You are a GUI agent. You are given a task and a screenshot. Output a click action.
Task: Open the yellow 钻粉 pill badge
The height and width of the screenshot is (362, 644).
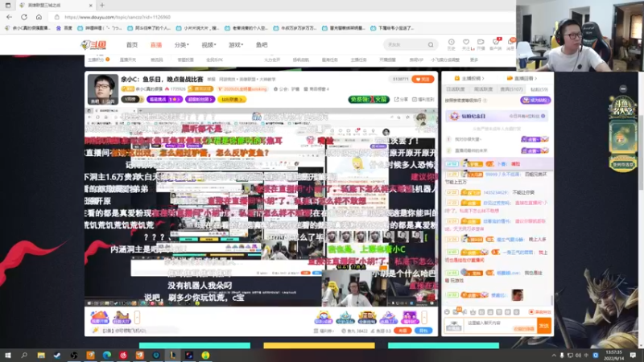point(232,99)
